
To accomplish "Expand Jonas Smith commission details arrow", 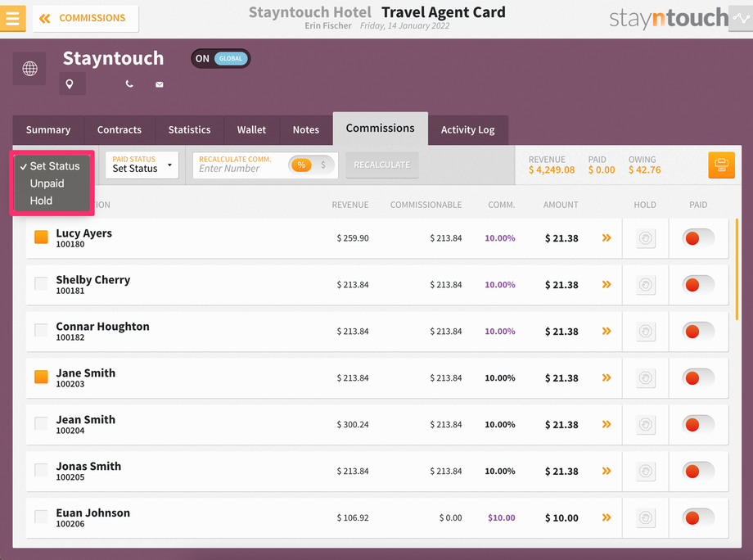I will coord(606,471).
